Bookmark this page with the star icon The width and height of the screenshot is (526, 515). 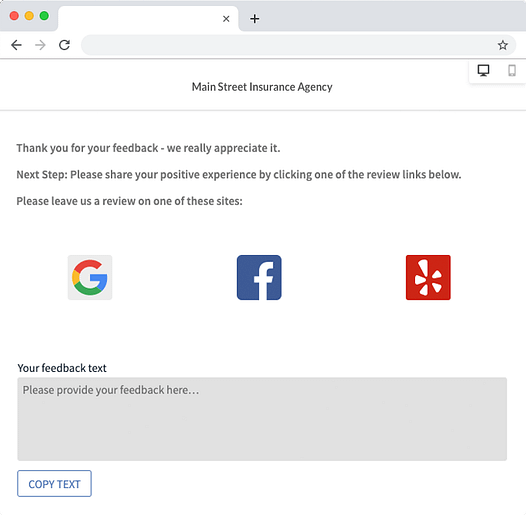coord(503,45)
